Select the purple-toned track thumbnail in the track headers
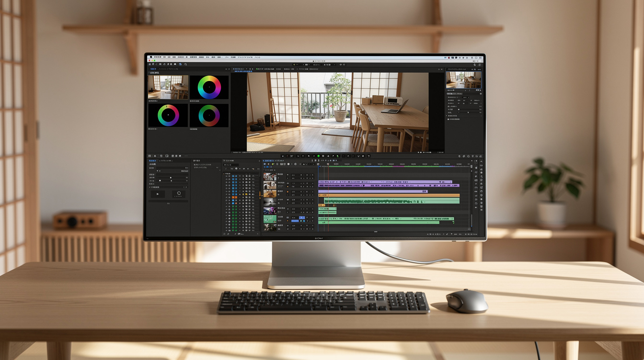Screen dimensions: 644x360 270,211
